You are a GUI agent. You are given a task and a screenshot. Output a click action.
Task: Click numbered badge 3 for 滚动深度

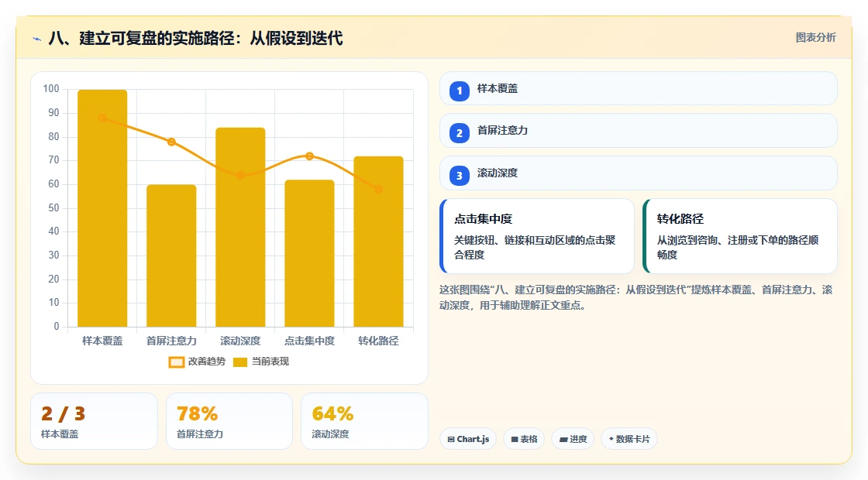coord(459,175)
